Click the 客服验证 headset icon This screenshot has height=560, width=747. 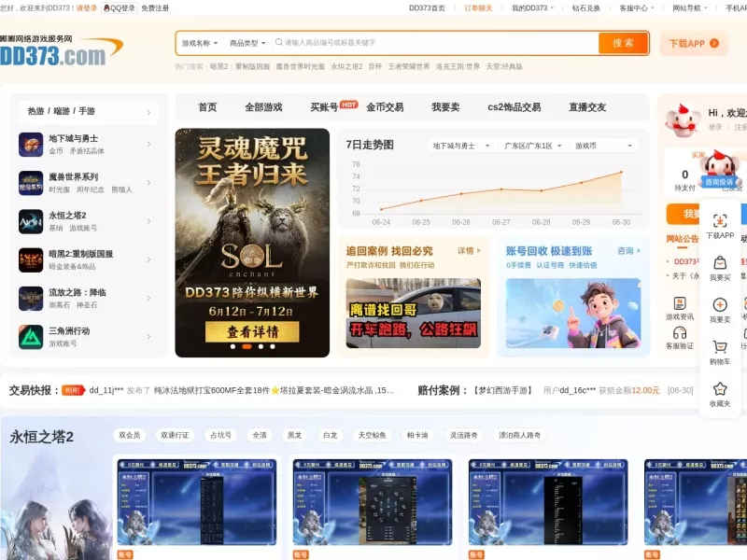pyautogui.click(x=680, y=332)
